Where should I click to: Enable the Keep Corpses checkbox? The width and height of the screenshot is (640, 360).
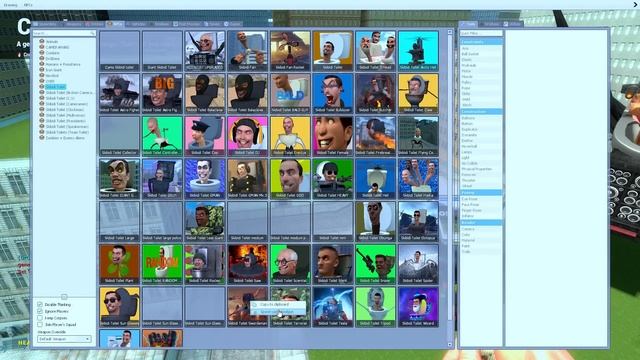40,318
